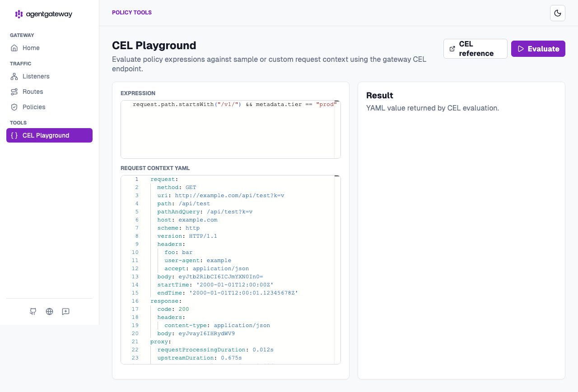The height and width of the screenshot is (392, 578).
Task: Open the Home sidebar item
Action: pos(49,48)
